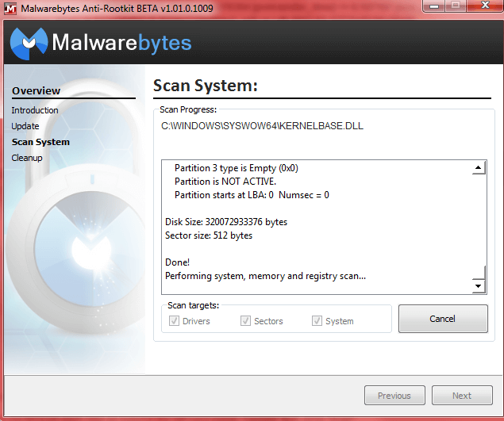Click the 'Done!' log line
This screenshot has width=504, height=421.
coord(177,262)
